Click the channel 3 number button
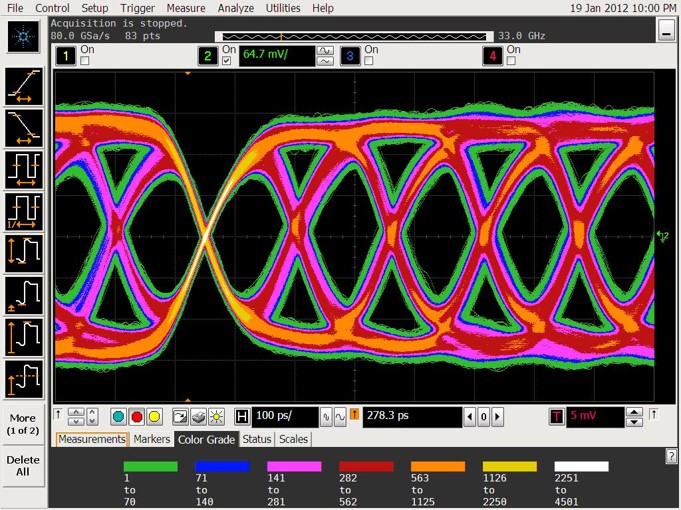681x510 pixels. pyautogui.click(x=350, y=56)
